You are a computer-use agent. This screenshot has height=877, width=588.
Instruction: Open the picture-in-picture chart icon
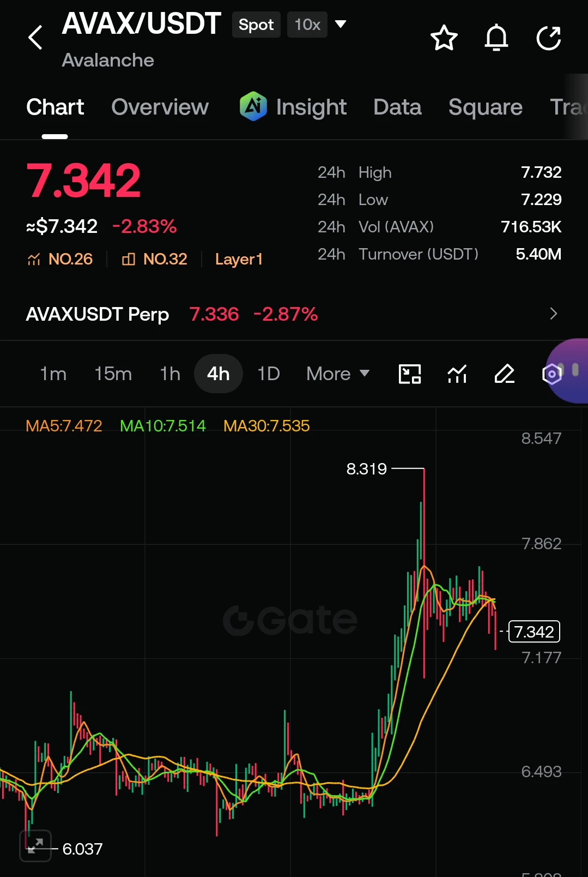[x=410, y=374]
